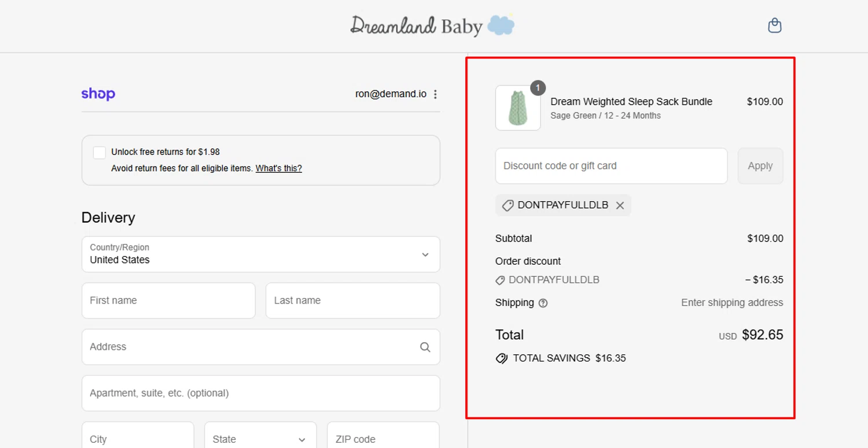This screenshot has height=448, width=868.
Task: Remove the DONTPAYFULLDLB discount code
Action: pyautogui.click(x=620, y=205)
